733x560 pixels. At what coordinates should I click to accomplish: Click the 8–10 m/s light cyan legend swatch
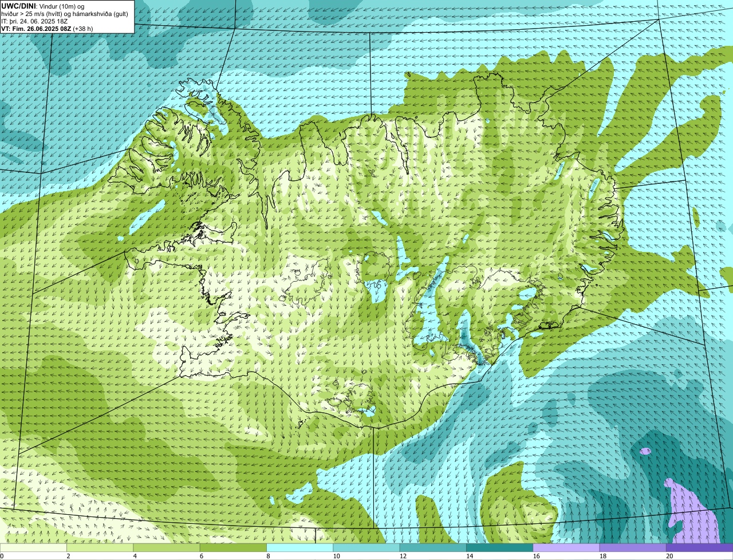299,548
